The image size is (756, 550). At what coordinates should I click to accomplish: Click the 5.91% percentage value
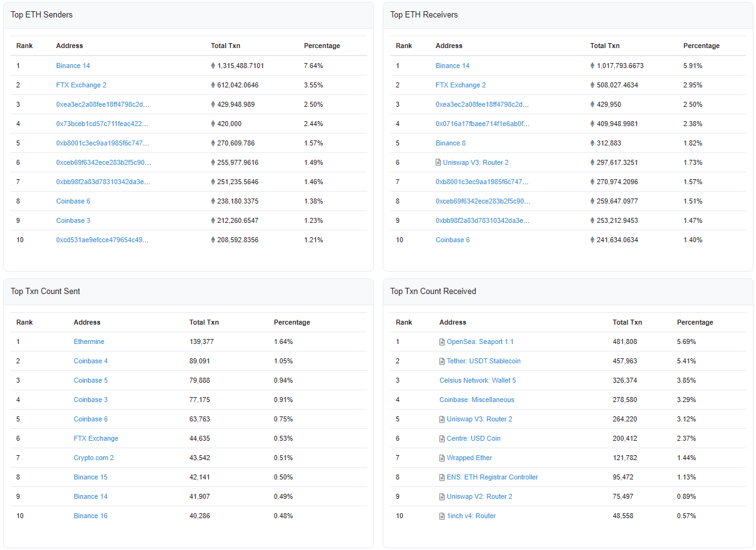[x=693, y=66]
